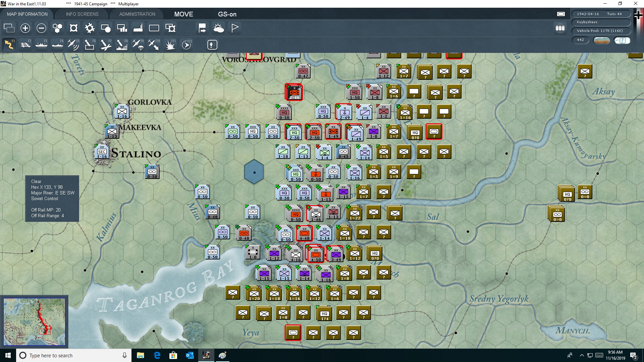Click the end turn flag icon
This screenshot has width=644, height=362.
(235, 28)
